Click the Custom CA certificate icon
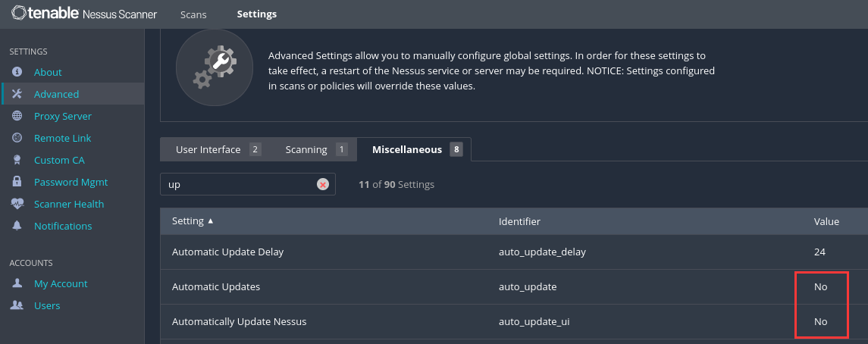Image resolution: width=868 pixels, height=344 pixels. click(17, 160)
